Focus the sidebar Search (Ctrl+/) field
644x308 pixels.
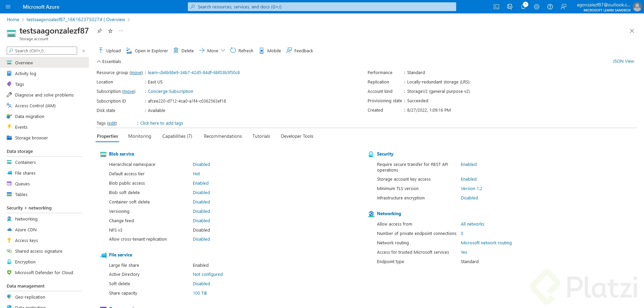(x=42, y=51)
